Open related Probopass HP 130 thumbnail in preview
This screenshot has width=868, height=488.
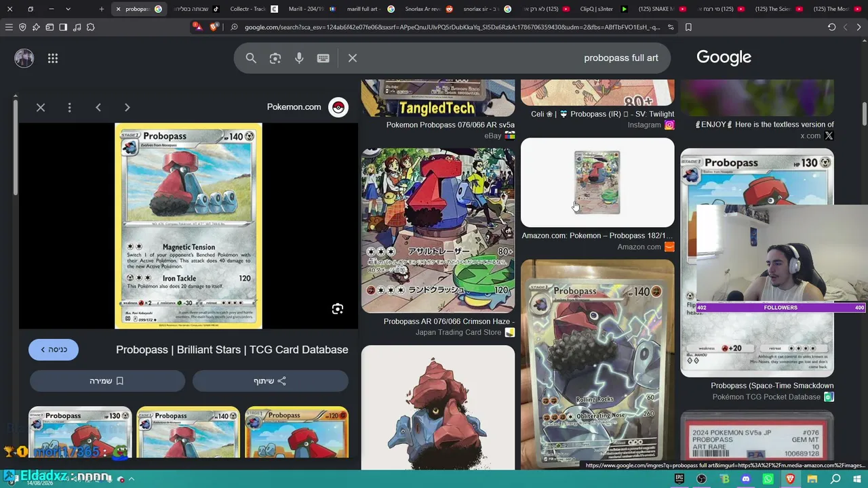click(80, 432)
